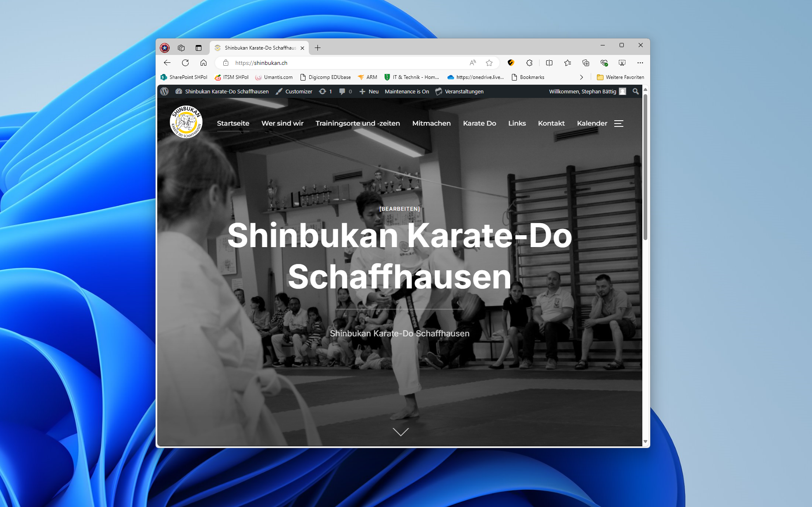Click the scrollbar down arrow
This screenshot has width=812, height=507.
[645, 442]
